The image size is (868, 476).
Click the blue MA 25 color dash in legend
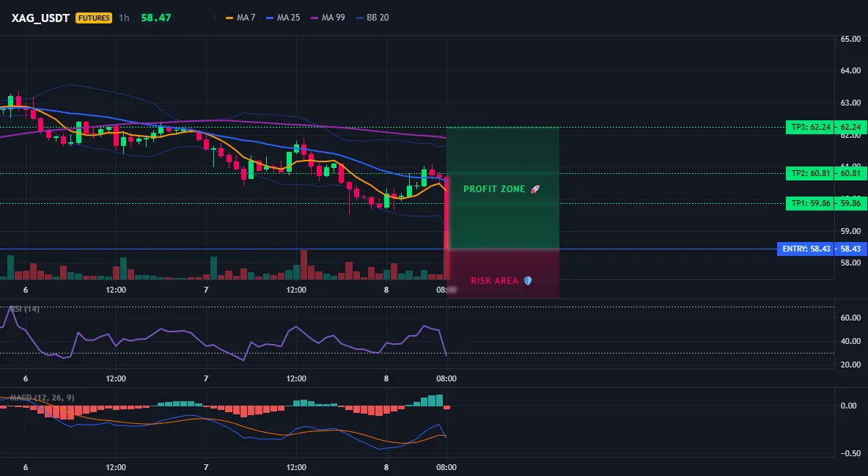coord(270,18)
